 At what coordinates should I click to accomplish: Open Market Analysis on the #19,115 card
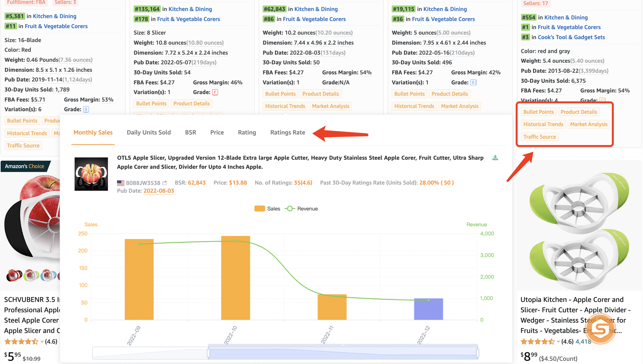point(460,106)
